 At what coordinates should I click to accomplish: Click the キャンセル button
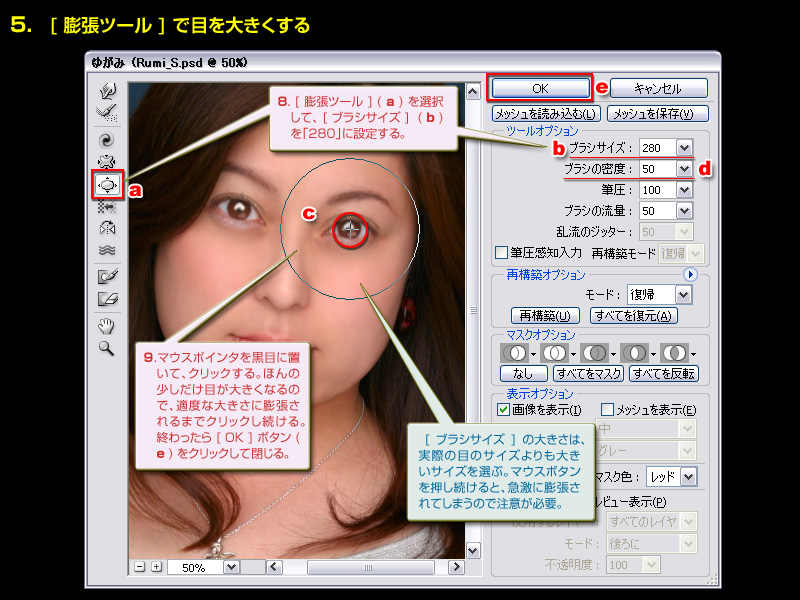click(658, 88)
